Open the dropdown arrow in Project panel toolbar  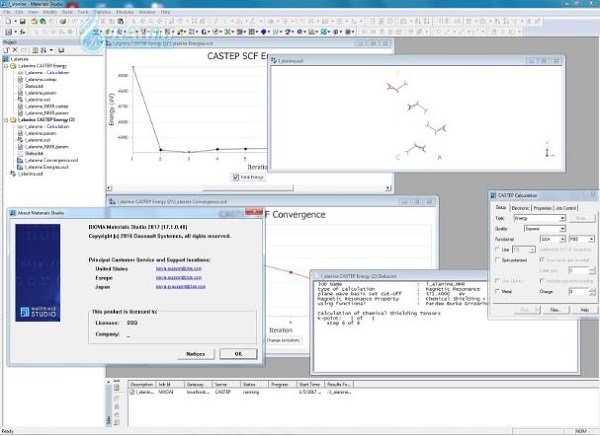pos(51,50)
